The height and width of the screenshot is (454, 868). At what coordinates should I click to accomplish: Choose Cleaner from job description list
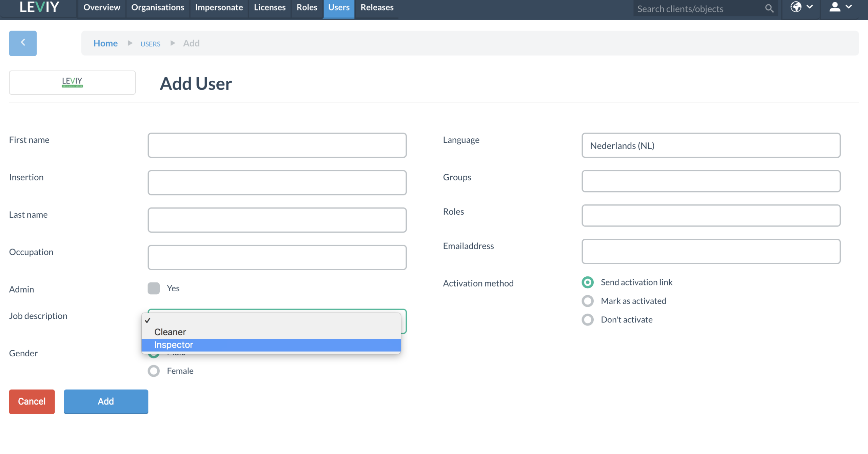coord(271,332)
